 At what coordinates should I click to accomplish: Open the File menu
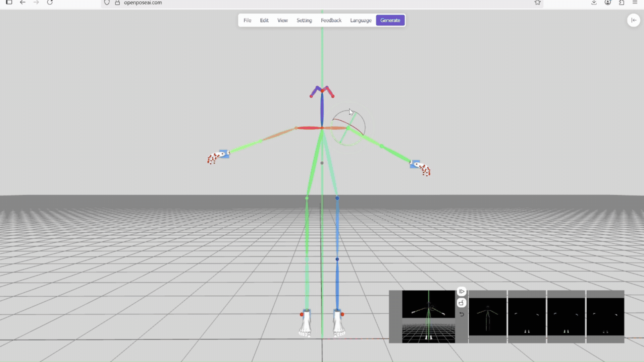point(247,20)
